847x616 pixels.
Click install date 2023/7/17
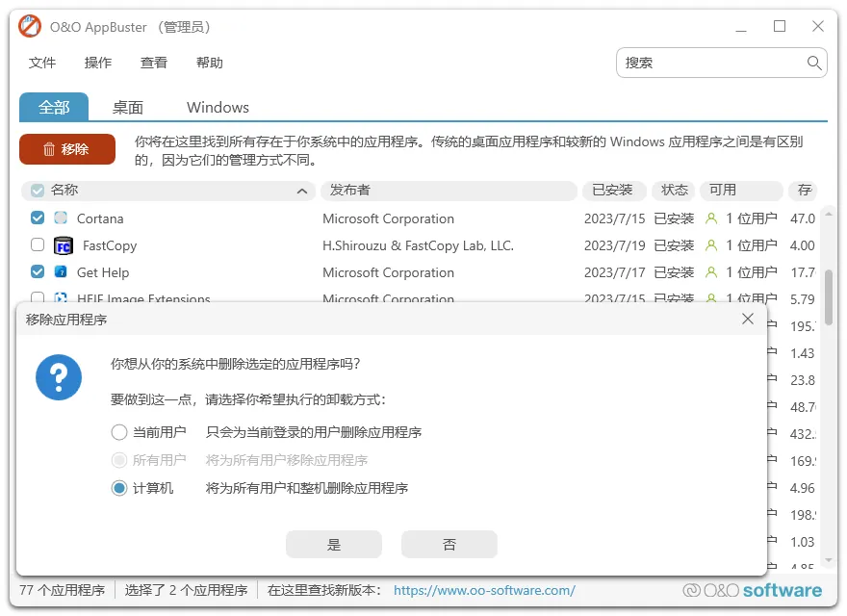615,273
